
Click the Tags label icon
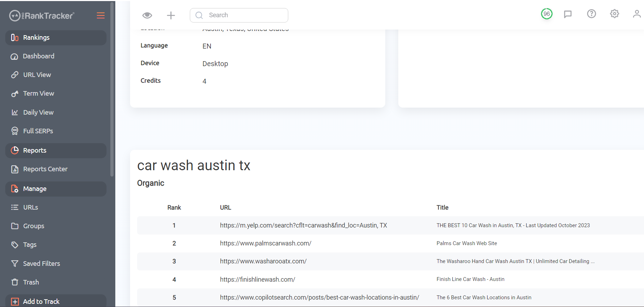click(x=15, y=245)
